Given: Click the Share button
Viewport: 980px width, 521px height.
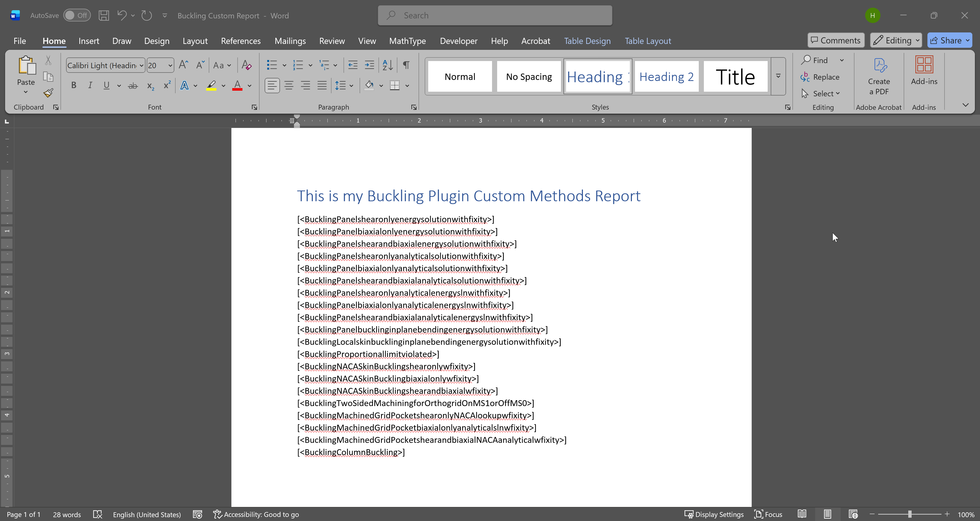Looking at the screenshot, I should click(950, 40).
